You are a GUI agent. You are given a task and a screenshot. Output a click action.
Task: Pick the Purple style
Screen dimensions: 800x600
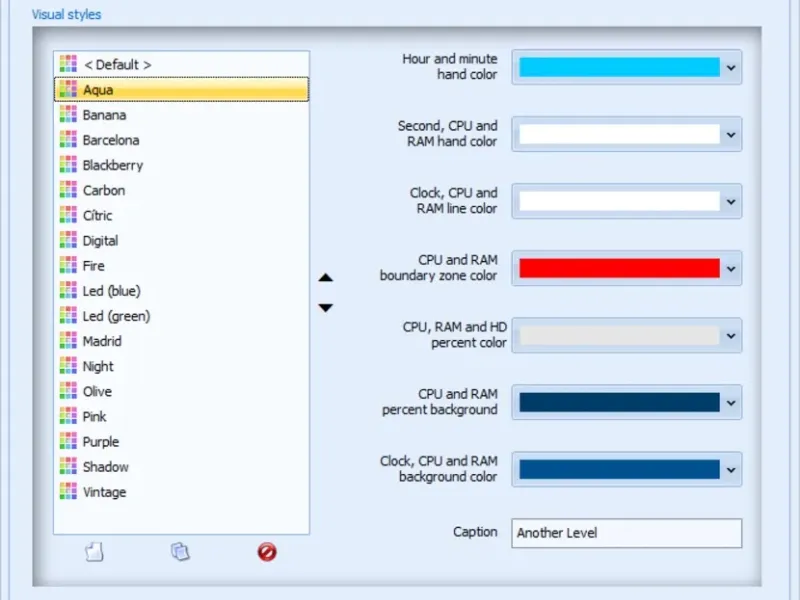181,442
